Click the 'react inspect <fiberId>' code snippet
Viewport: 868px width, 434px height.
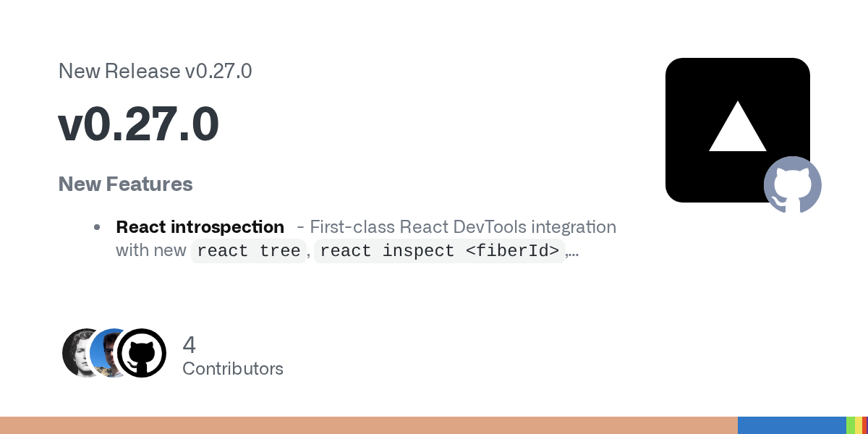pyautogui.click(x=440, y=251)
